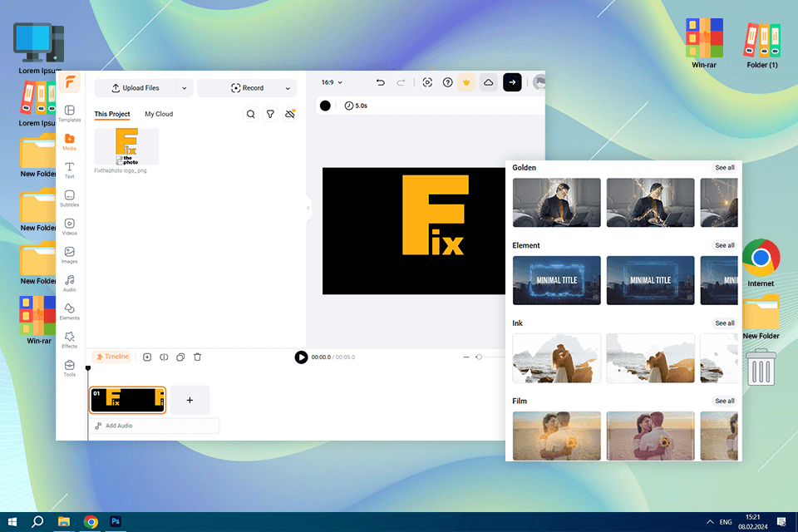
Task: Search media with the magnifier icon
Action: [251, 114]
